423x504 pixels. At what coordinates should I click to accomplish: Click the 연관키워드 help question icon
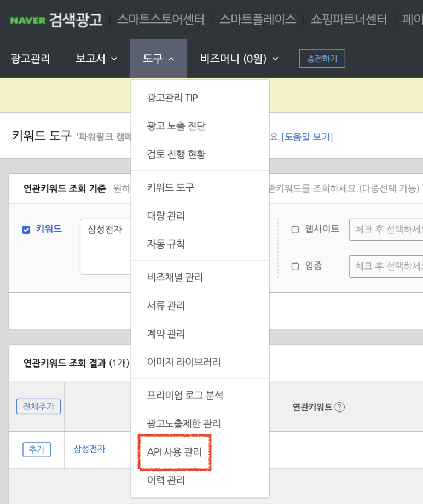339,407
